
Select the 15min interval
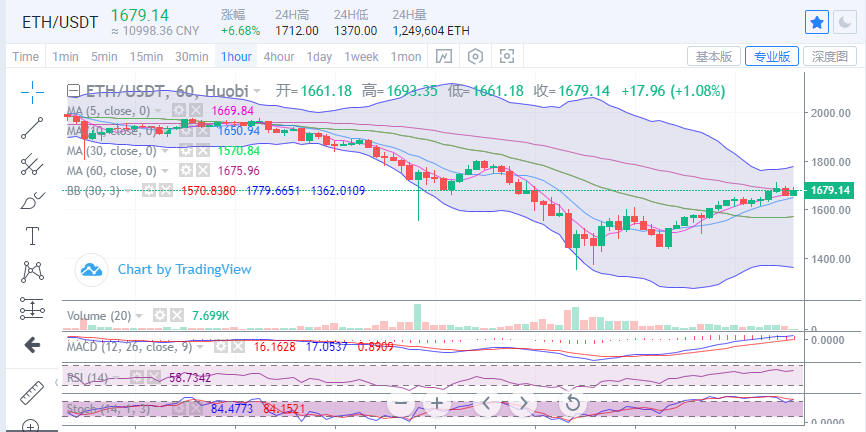(x=146, y=56)
